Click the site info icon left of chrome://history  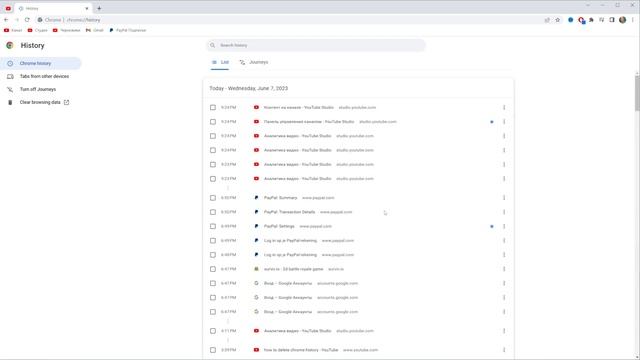point(40,20)
